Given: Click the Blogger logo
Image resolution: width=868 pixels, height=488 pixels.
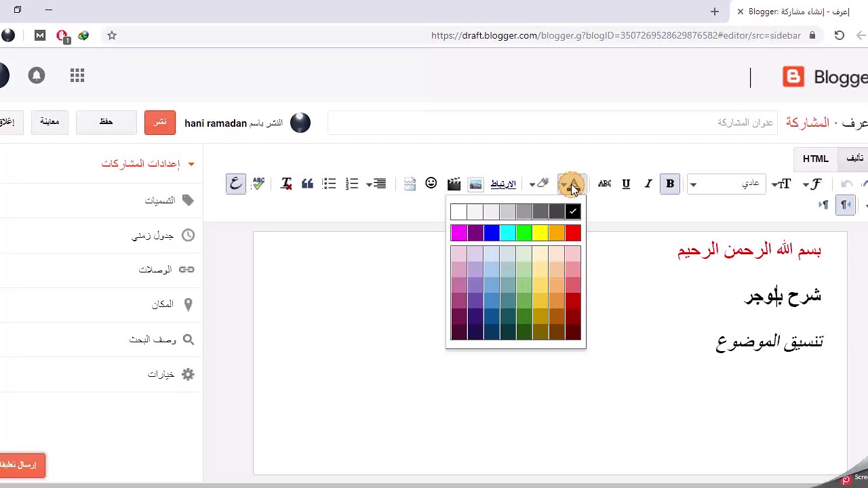Looking at the screenshot, I should point(825,77).
